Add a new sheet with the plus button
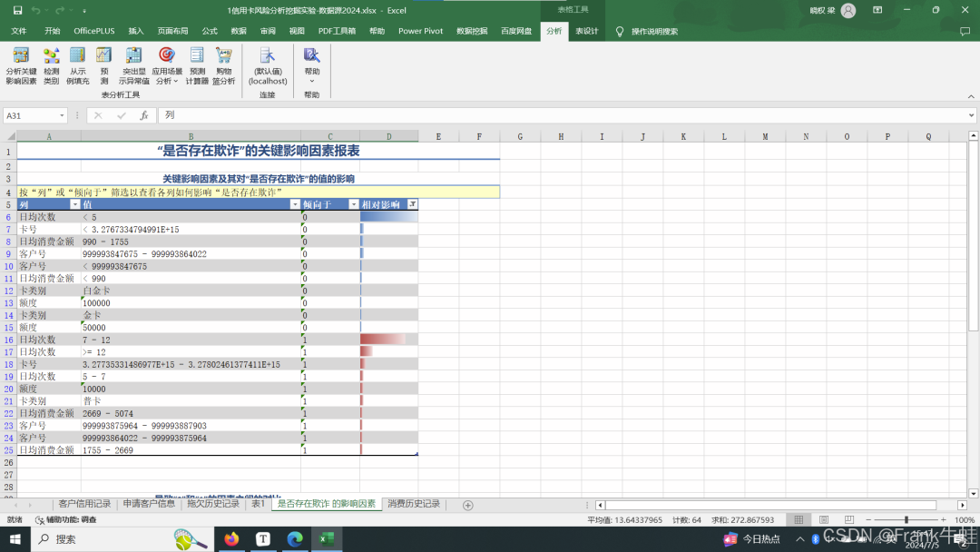The width and height of the screenshot is (980, 552). coord(468,505)
